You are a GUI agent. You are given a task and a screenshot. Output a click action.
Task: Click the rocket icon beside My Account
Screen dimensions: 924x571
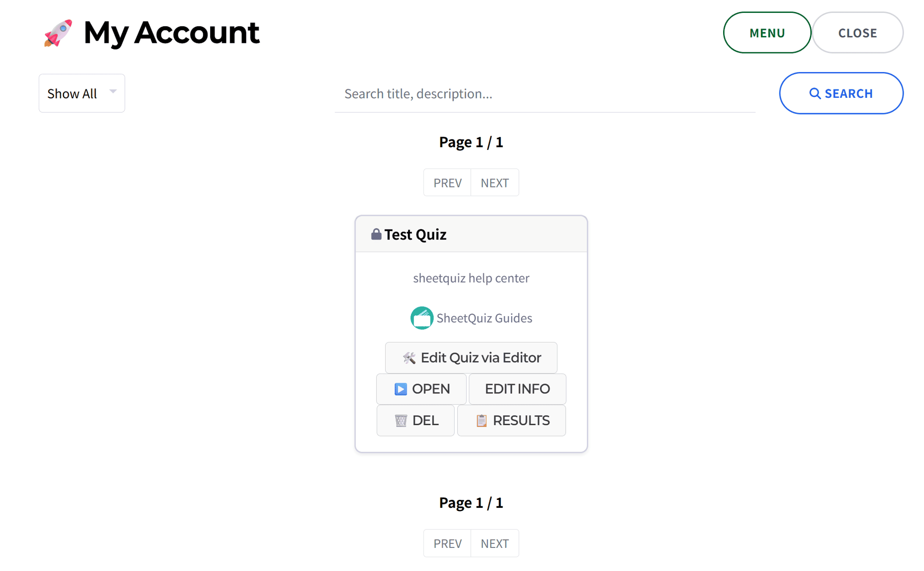tap(58, 33)
